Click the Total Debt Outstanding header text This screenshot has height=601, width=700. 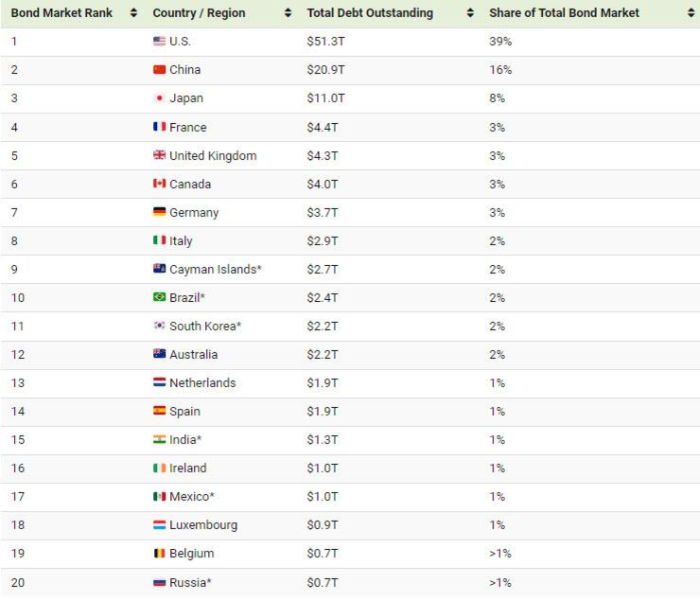(x=370, y=13)
